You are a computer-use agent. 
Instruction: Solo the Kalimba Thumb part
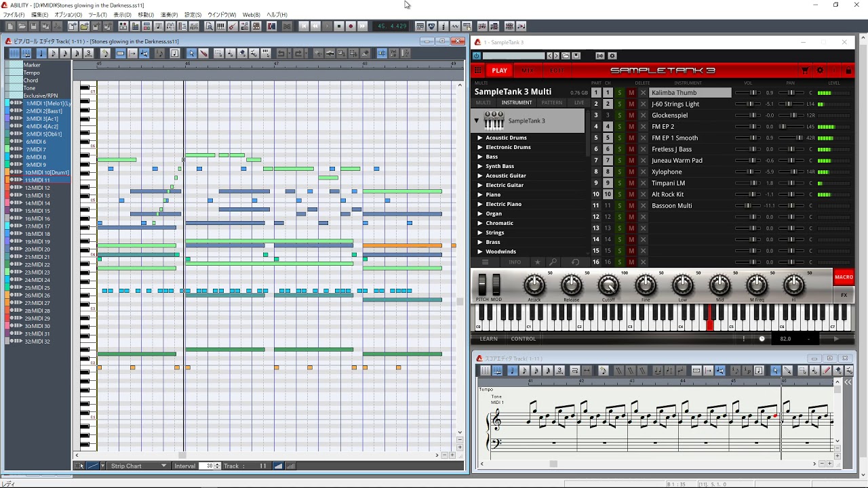(x=619, y=93)
